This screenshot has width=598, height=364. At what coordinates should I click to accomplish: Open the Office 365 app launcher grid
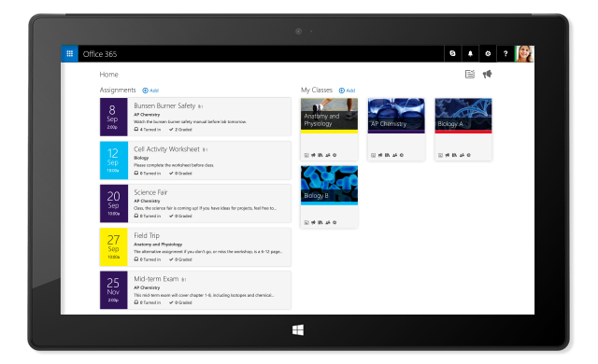click(x=70, y=54)
